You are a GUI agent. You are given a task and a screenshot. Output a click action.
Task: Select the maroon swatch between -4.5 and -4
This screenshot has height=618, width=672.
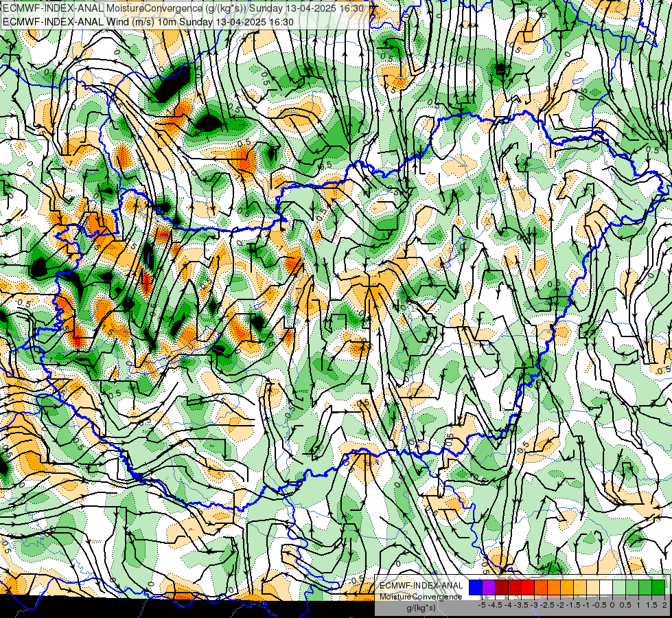tap(502, 588)
